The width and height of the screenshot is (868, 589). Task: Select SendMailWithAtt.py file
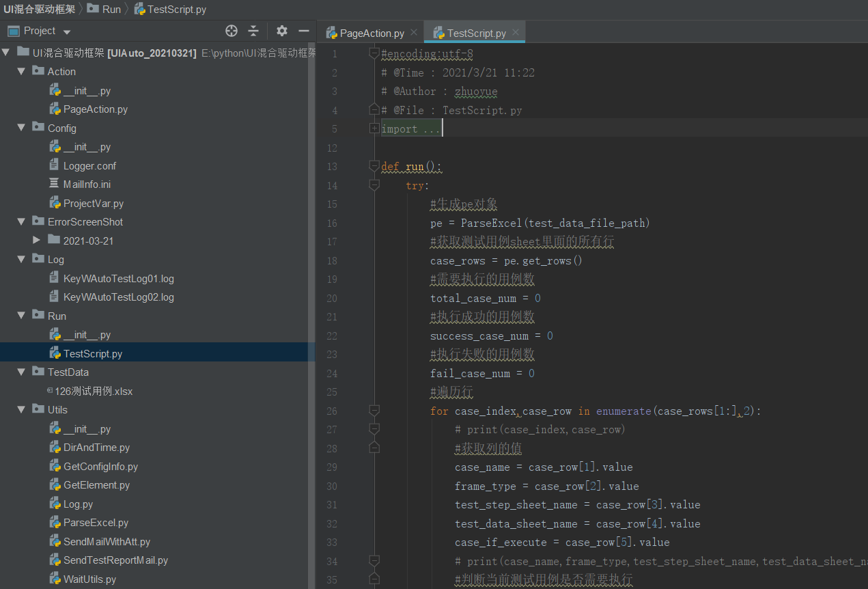click(x=107, y=541)
